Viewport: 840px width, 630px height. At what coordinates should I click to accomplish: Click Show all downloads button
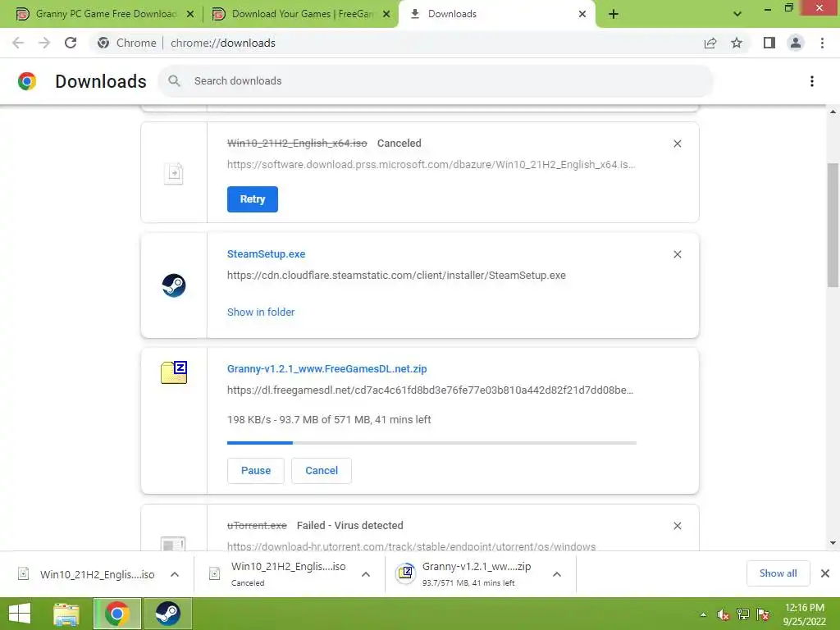pyautogui.click(x=778, y=573)
